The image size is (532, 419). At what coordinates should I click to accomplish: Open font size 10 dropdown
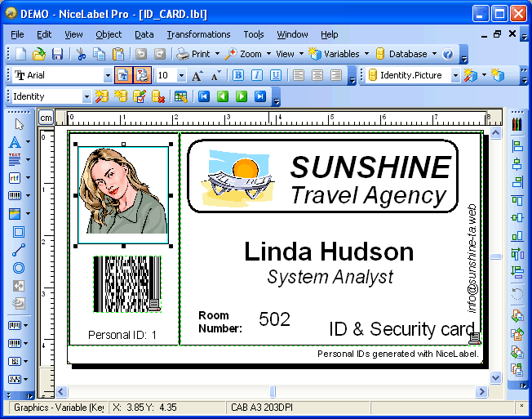(x=181, y=75)
